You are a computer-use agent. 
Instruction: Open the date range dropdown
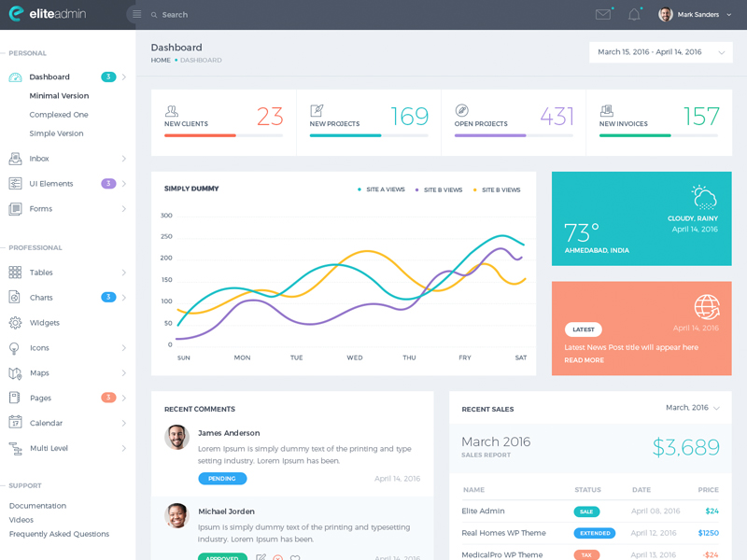660,52
